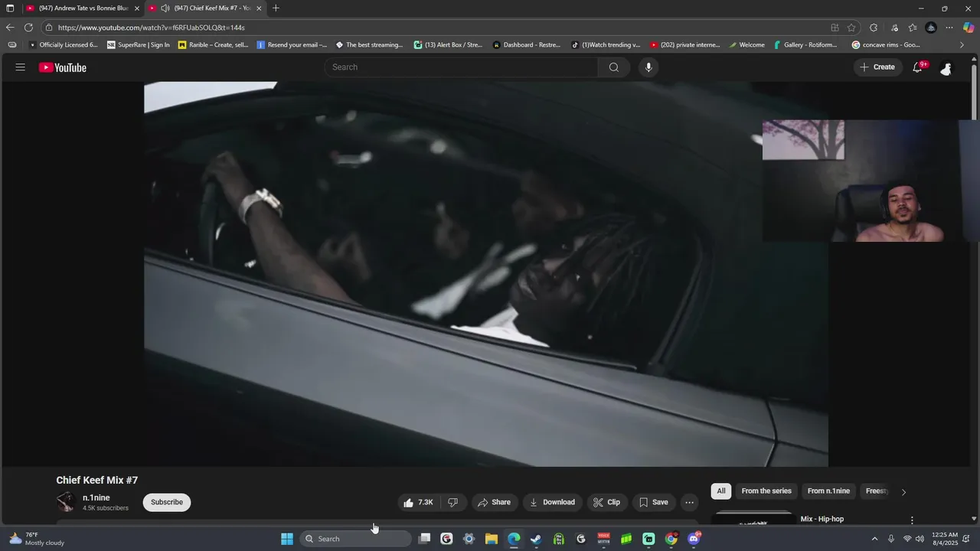This screenshot has width=980, height=551.
Task: Click inside the YouTube search field
Action: pos(461,67)
